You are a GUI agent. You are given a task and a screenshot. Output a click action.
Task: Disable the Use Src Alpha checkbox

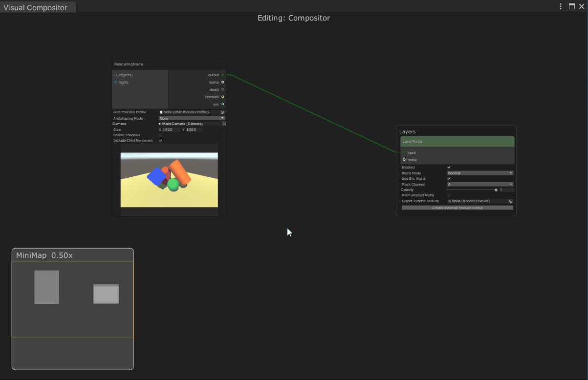pyautogui.click(x=448, y=178)
